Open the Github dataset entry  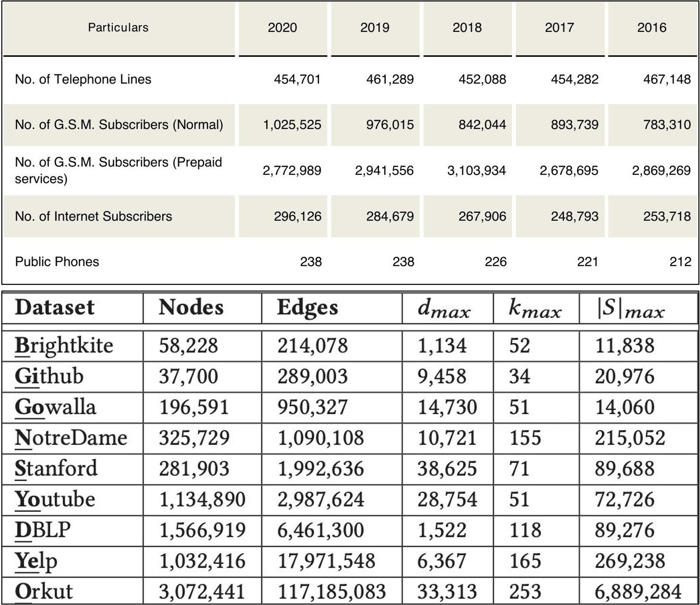(49, 376)
